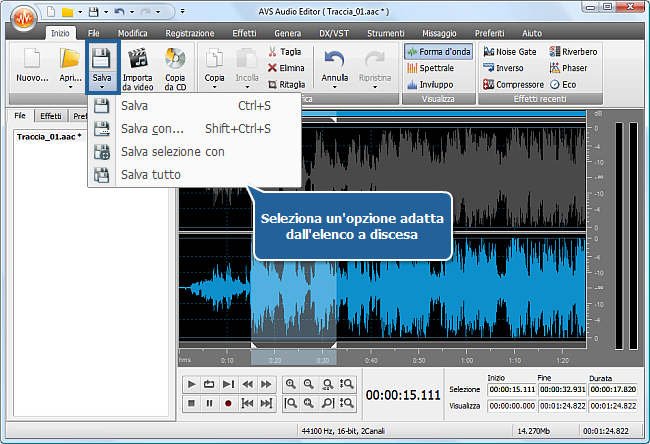Open the Missaggio ribbon tab
650x444 pixels.
point(439,33)
